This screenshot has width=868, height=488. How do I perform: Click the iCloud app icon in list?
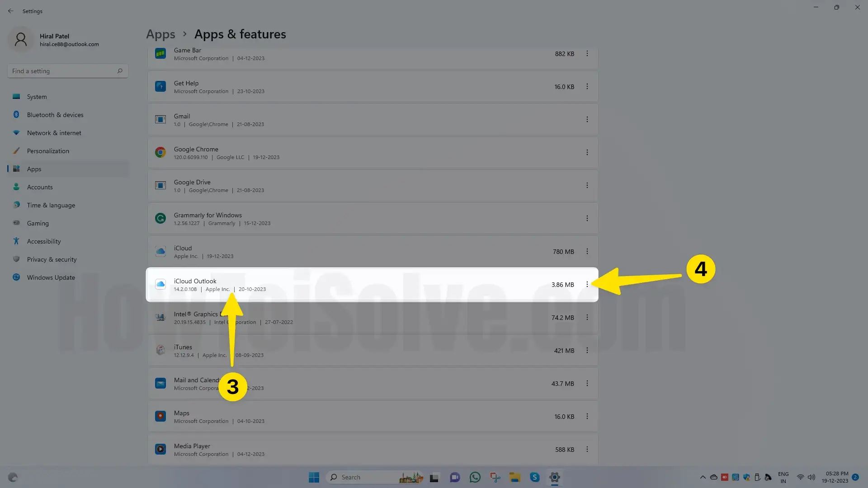pos(160,251)
